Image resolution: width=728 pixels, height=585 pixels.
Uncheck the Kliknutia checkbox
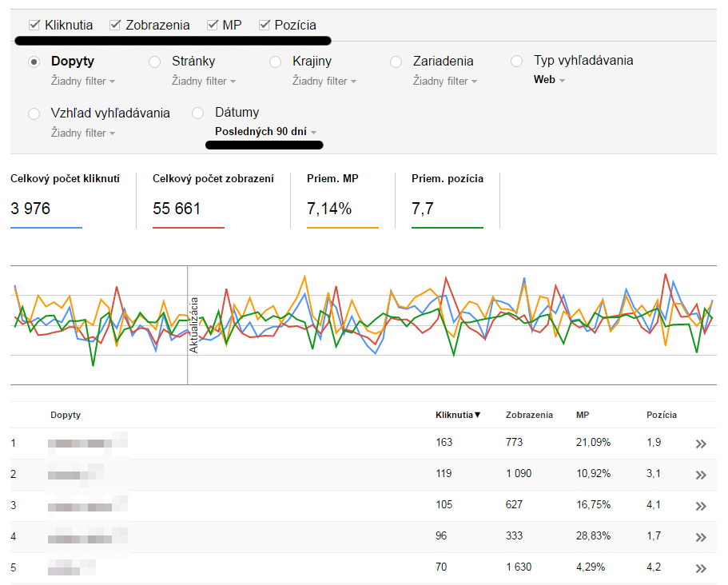34,25
